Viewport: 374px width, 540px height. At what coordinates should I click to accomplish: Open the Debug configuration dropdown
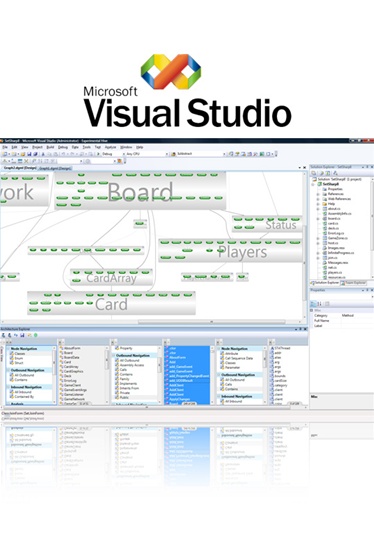[x=112, y=154]
